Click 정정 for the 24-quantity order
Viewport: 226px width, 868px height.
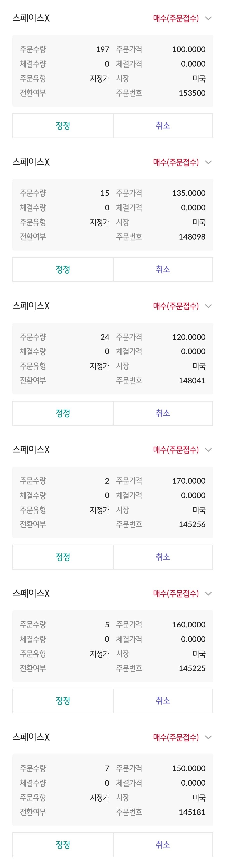tap(63, 413)
